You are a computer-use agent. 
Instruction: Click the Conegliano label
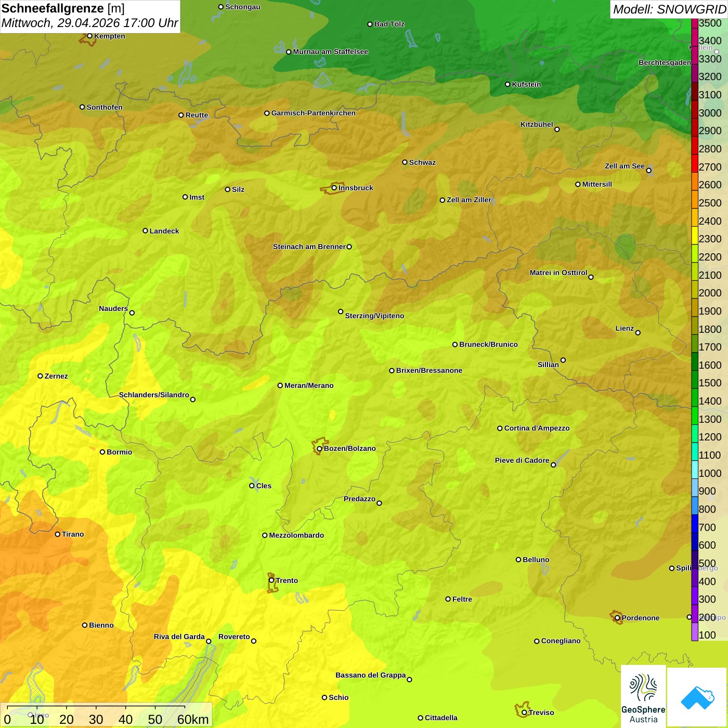(561, 641)
